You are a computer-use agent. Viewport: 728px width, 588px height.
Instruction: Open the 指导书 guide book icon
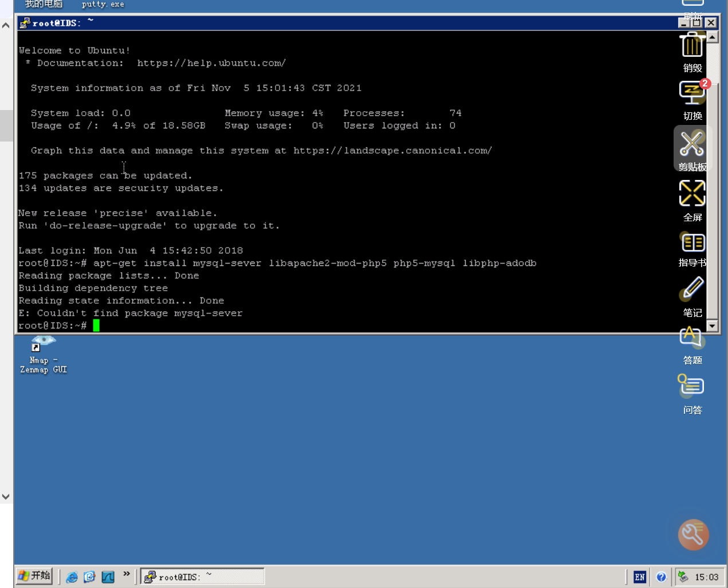[x=692, y=243]
